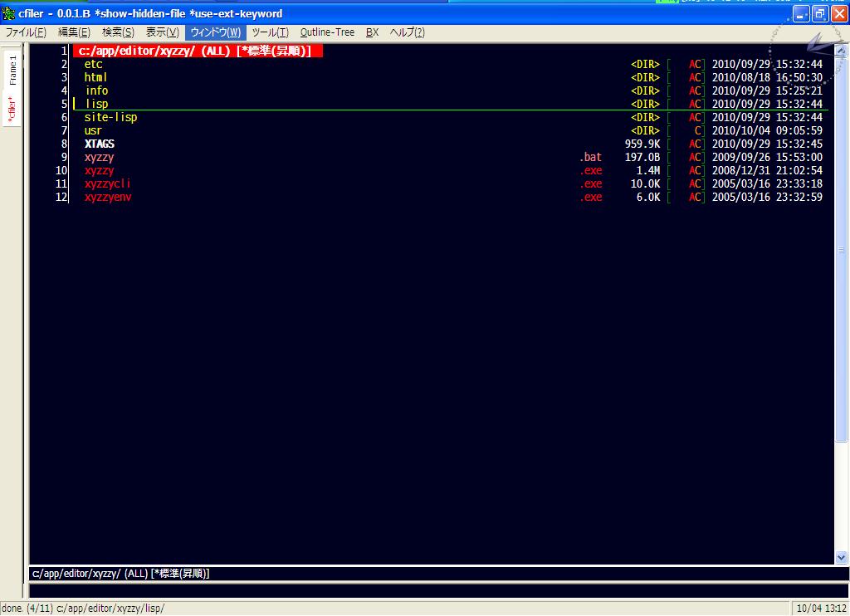Click the status bar path c:/app/editor/xyzzy/lisp/
850x616 pixels.
click(110, 609)
